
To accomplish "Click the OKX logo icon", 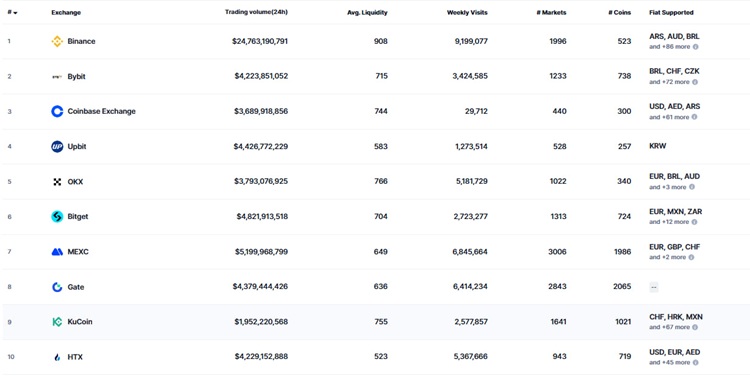I will [x=57, y=182].
